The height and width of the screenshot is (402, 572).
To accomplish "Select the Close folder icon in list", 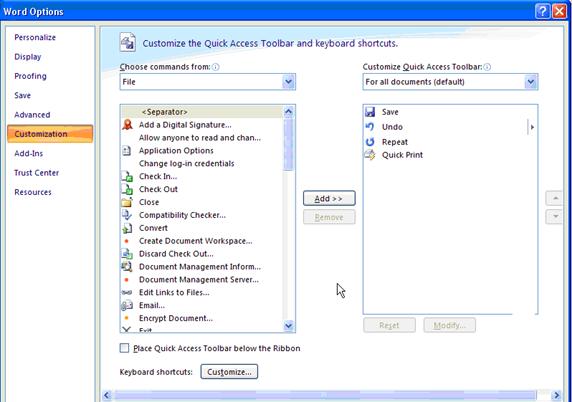I will point(127,202).
